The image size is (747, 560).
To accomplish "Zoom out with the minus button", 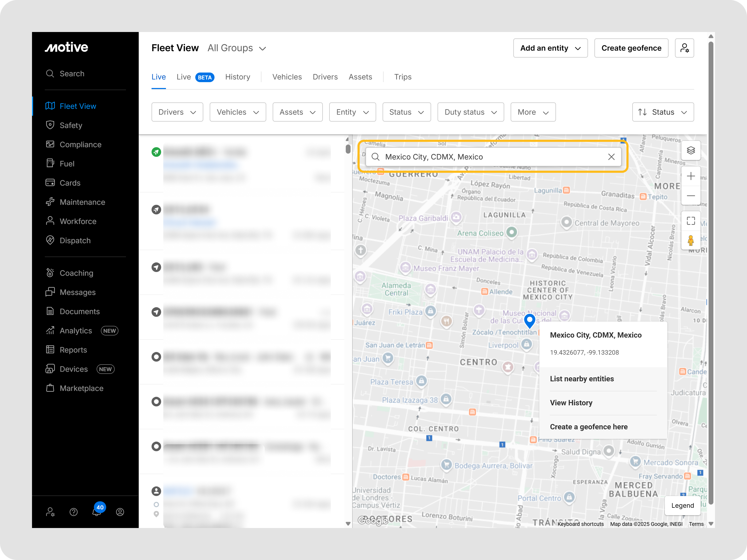I will [691, 196].
